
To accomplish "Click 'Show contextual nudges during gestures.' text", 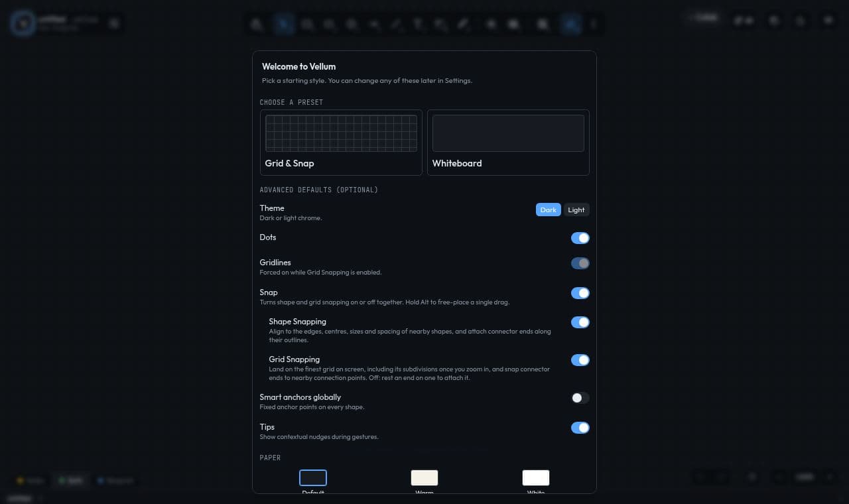I will 319,437.
